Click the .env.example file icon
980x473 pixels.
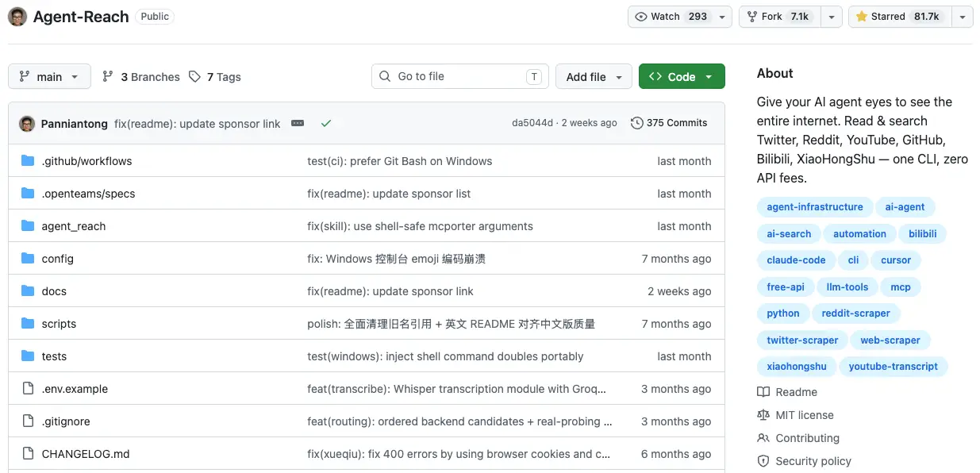coord(28,389)
